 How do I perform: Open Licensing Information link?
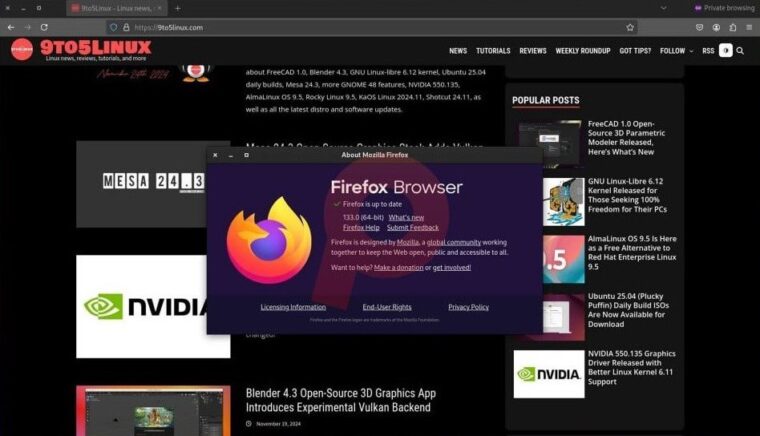(x=293, y=307)
